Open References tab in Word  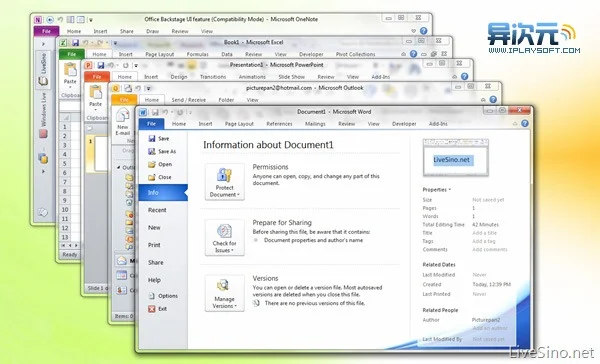(279, 124)
